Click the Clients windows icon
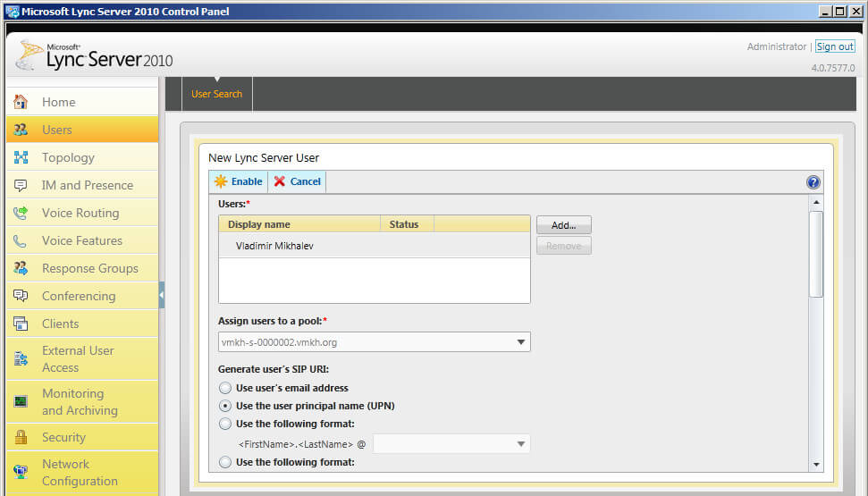This screenshot has width=868, height=496. 21,324
